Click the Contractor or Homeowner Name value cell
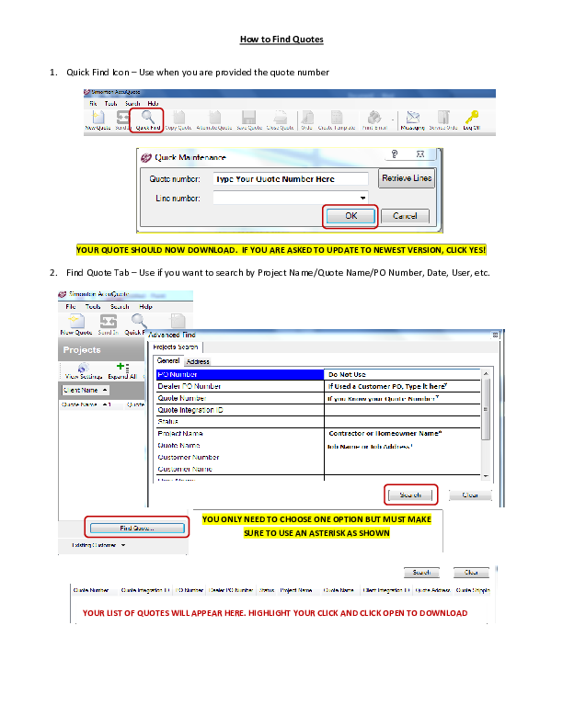Image resolution: width=563 pixels, height=728 pixels. (x=402, y=434)
